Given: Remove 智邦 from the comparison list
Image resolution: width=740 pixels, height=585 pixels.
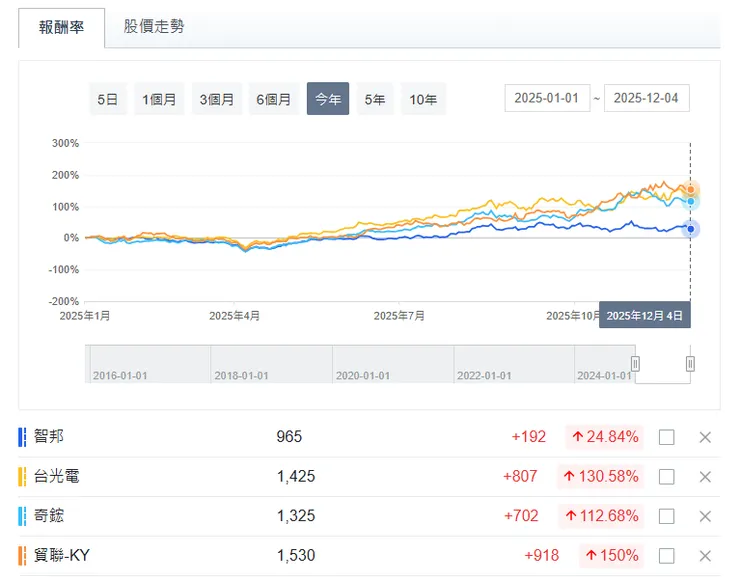Looking at the screenshot, I should pyautogui.click(x=705, y=437).
